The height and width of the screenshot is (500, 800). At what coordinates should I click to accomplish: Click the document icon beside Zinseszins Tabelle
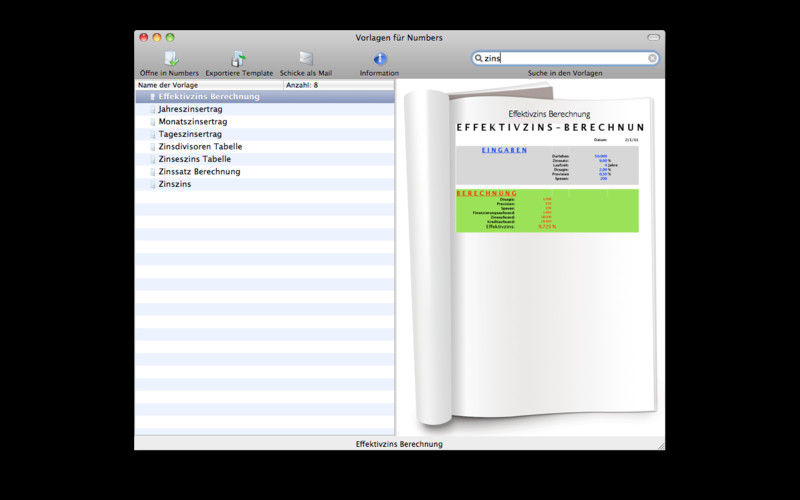152,159
